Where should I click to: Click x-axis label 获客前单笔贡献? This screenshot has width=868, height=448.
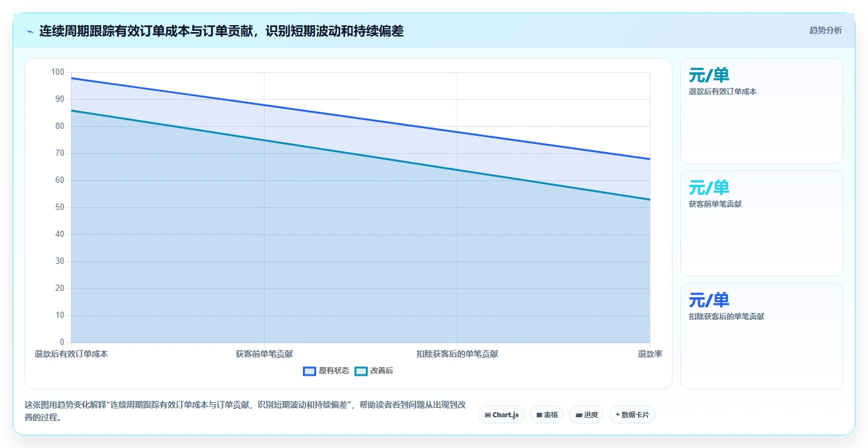(x=264, y=354)
